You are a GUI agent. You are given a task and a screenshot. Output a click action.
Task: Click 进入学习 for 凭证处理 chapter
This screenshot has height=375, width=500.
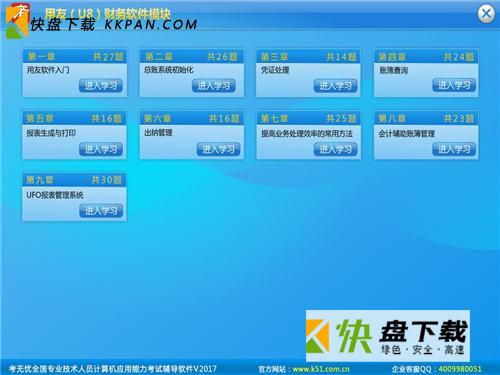[x=335, y=86]
